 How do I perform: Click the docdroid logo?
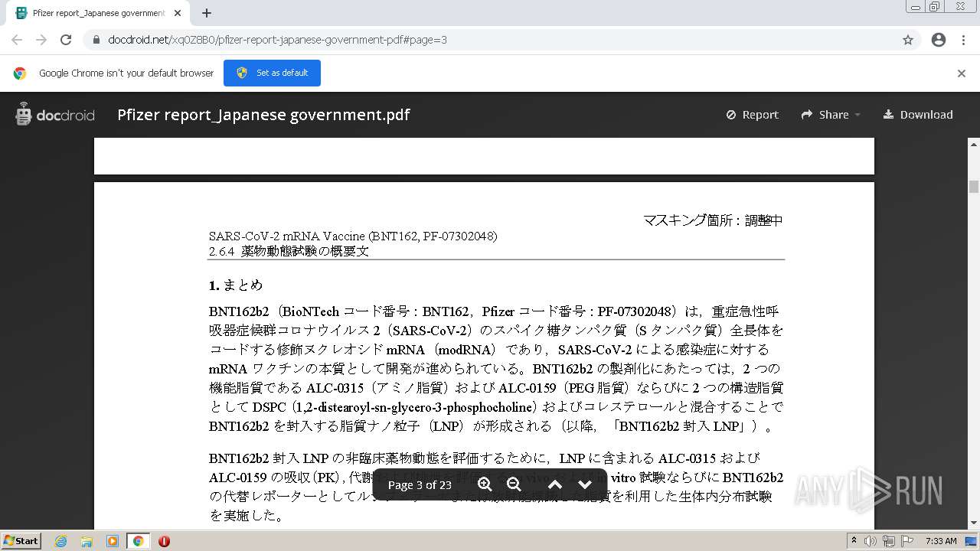[x=54, y=115]
